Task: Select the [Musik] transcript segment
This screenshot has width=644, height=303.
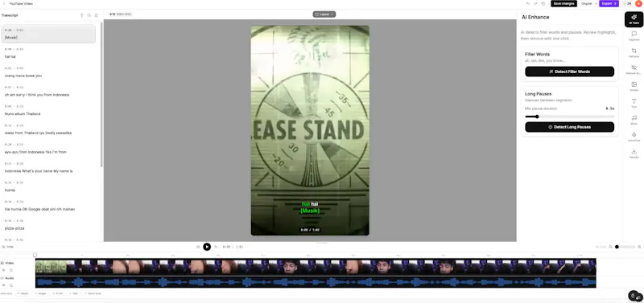Action: pos(48,34)
